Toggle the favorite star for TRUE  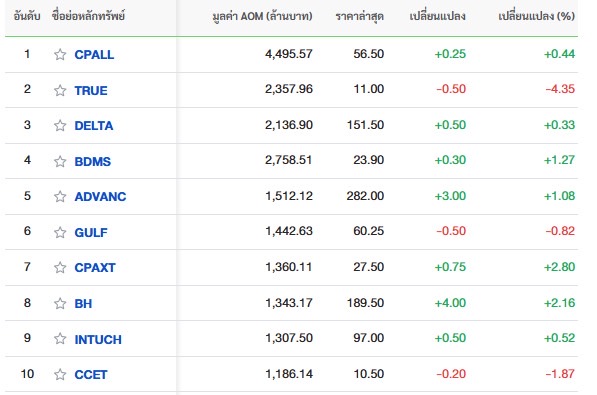(x=60, y=90)
